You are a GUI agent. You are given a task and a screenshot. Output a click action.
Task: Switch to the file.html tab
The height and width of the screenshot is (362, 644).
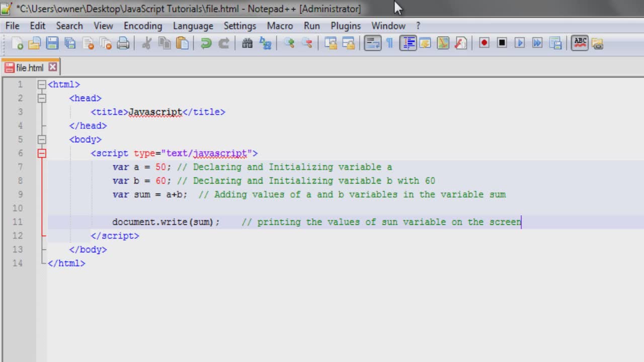30,67
